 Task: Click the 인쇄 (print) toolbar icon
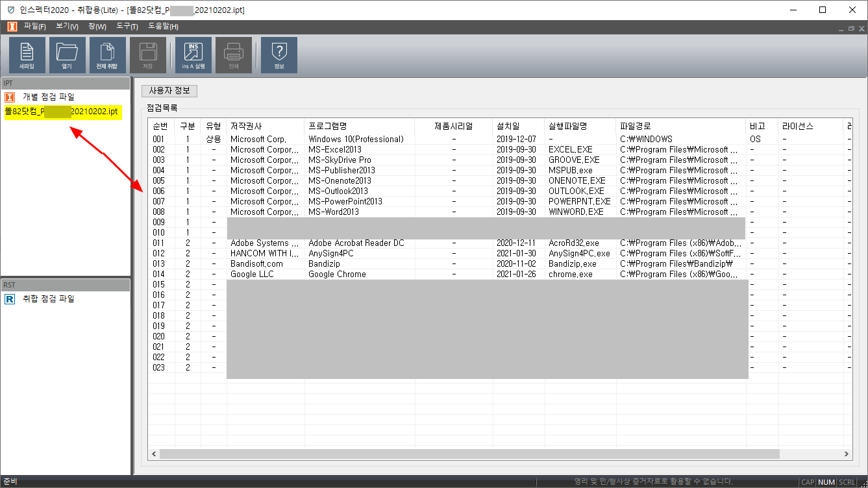point(234,55)
